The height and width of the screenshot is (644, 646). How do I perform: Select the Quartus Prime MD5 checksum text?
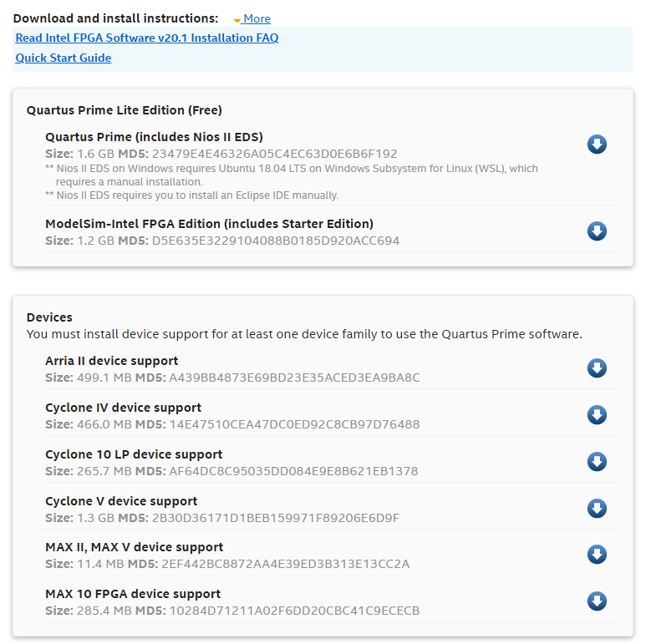pyautogui.click(x=274, y=154)
